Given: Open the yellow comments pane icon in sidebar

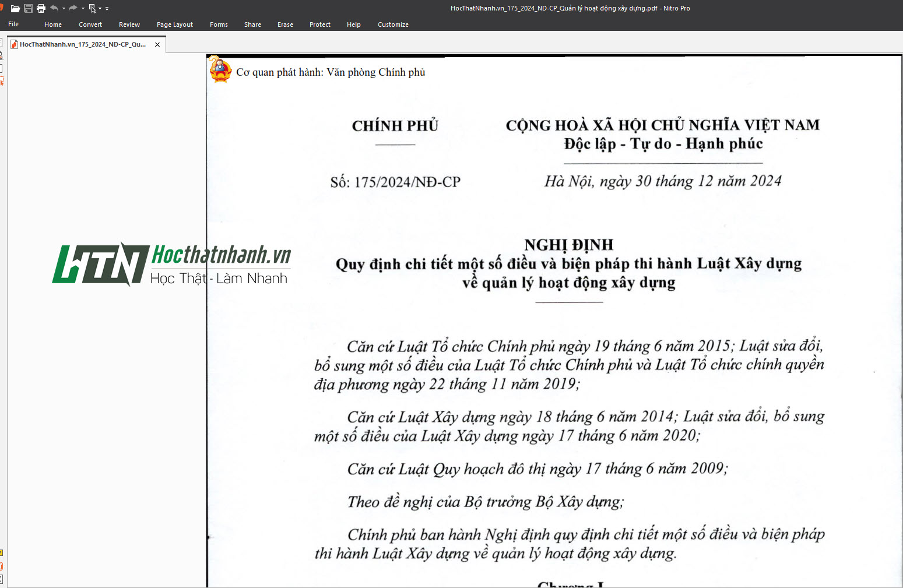Looking at the screenshot, I should (2, 552).
